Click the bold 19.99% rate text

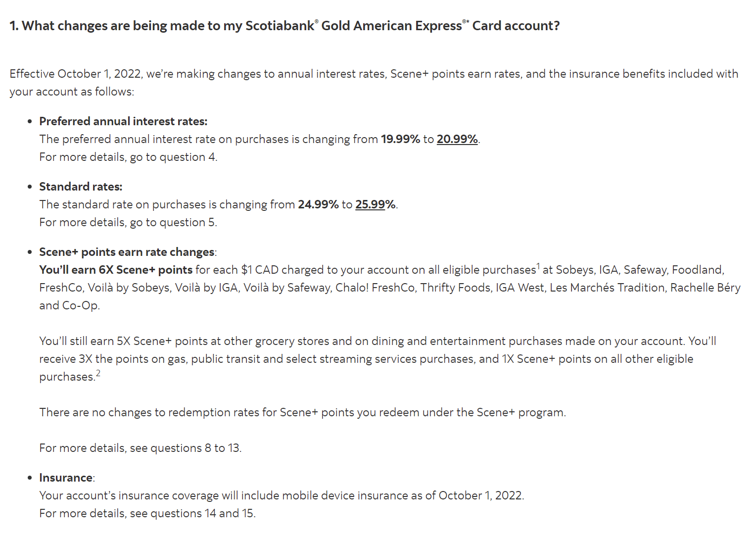point(400,139)
